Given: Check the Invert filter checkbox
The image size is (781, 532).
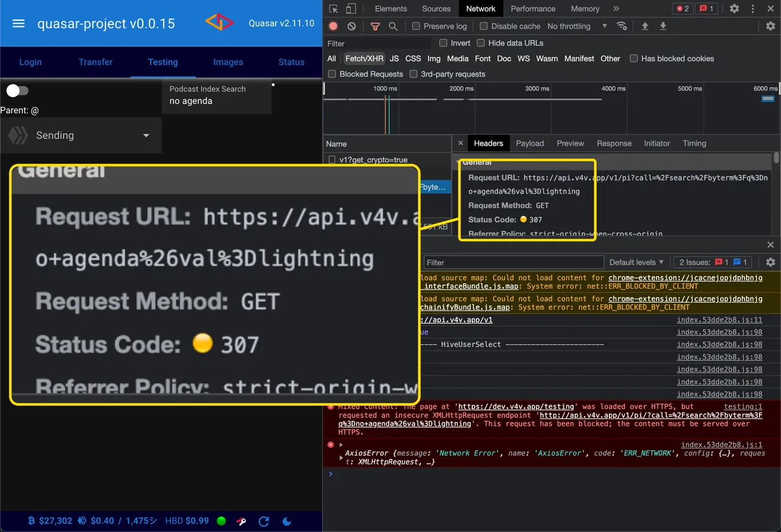Looking at the screenshot, I should 444,43.
